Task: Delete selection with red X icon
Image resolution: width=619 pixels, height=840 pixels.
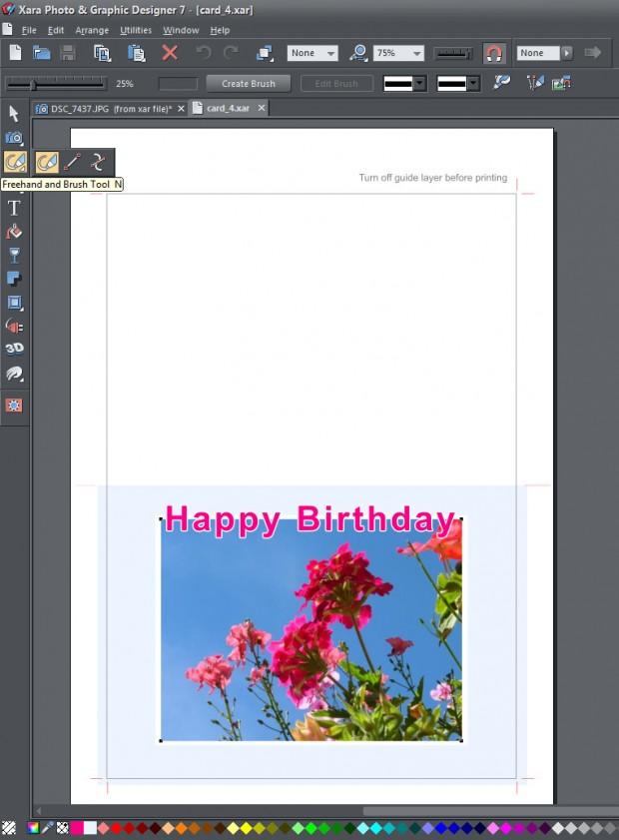Action: (x=170, y=53)
